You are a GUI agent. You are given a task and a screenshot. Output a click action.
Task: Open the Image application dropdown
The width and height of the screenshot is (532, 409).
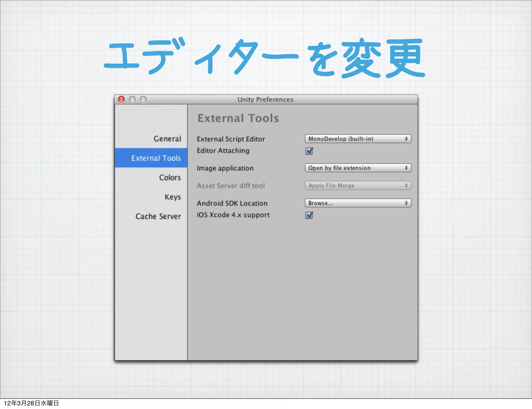point(358,168)
